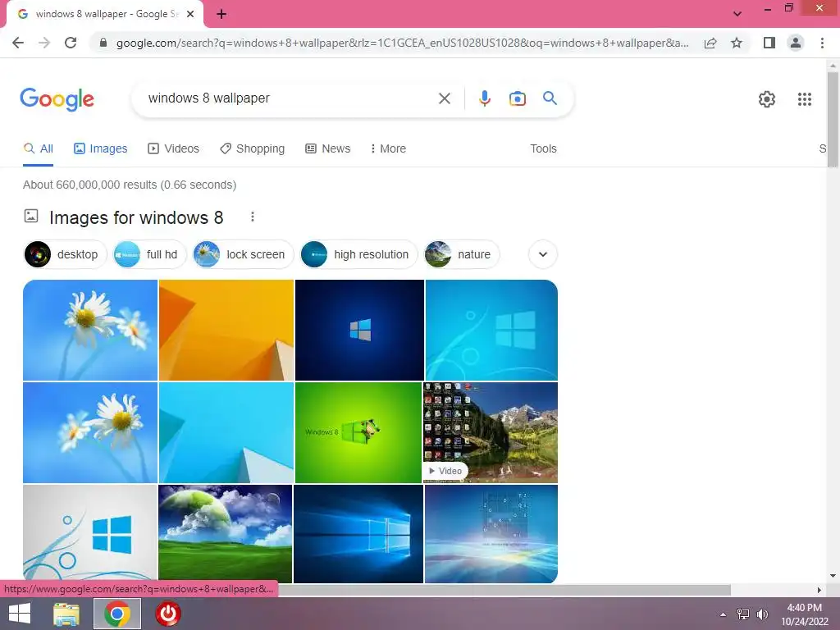Open the green field and planet thumbnail
This screenshot has height=630, width=840.
tap(225, 533)
